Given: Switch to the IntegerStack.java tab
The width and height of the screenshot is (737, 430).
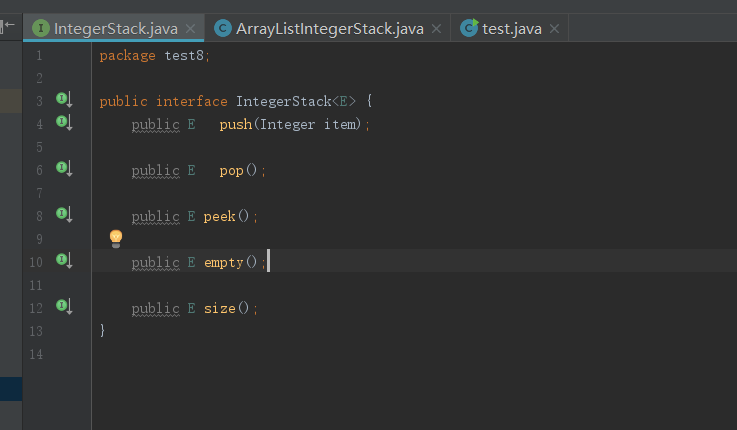Looking at the screenshot, I should click(115, 29).
